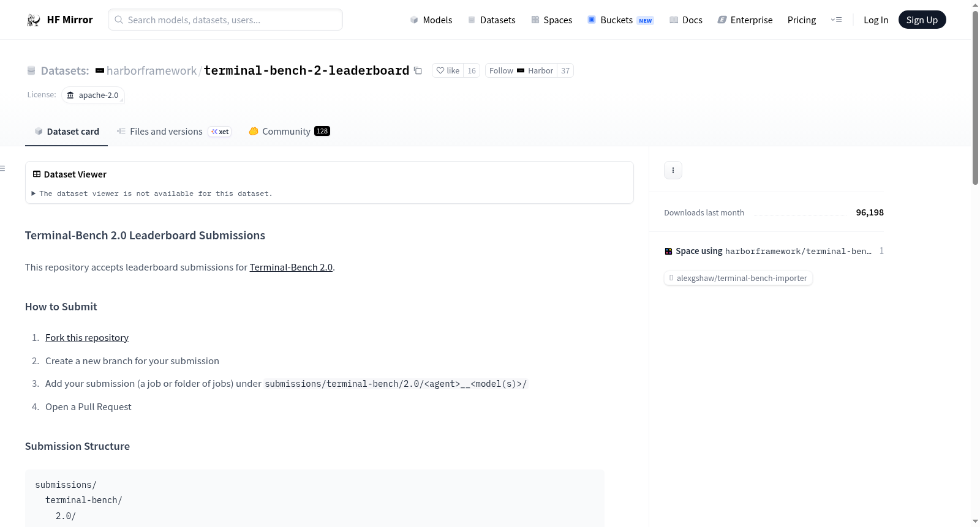Open the Community tab
Viewport: 980px width, 527px height.
[289, 132]
